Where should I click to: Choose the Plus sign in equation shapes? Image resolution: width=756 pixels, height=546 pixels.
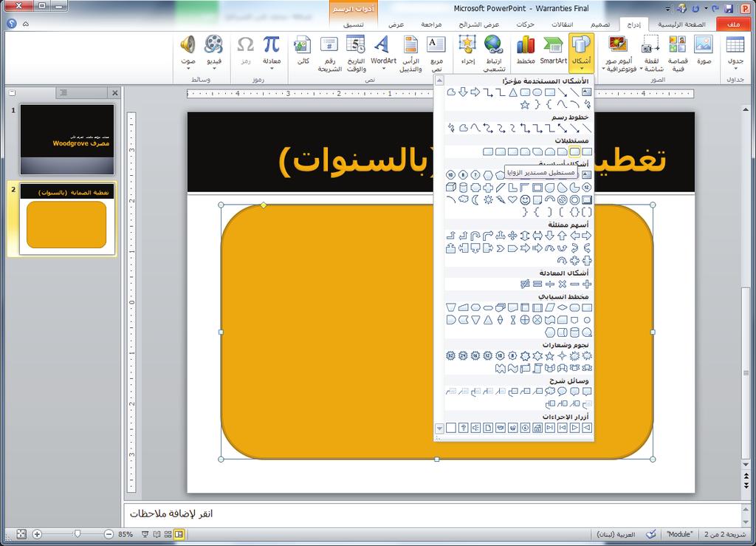pos(587,284)
